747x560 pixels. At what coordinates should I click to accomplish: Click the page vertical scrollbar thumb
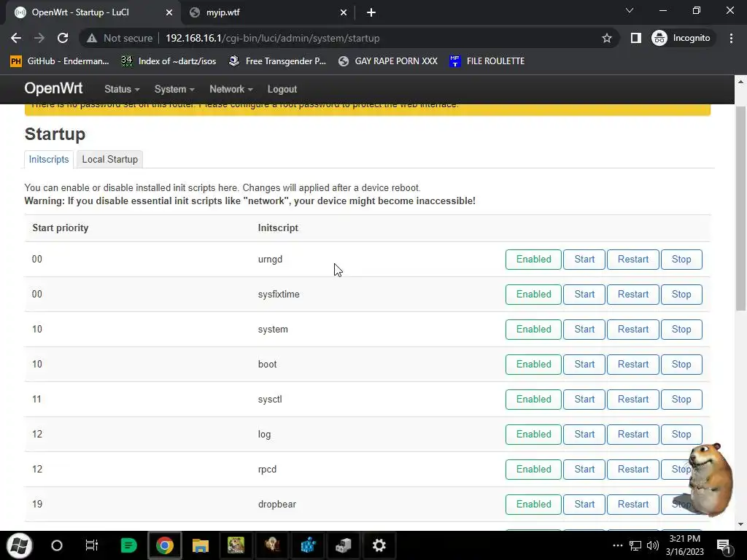click(x=740, y=209)
